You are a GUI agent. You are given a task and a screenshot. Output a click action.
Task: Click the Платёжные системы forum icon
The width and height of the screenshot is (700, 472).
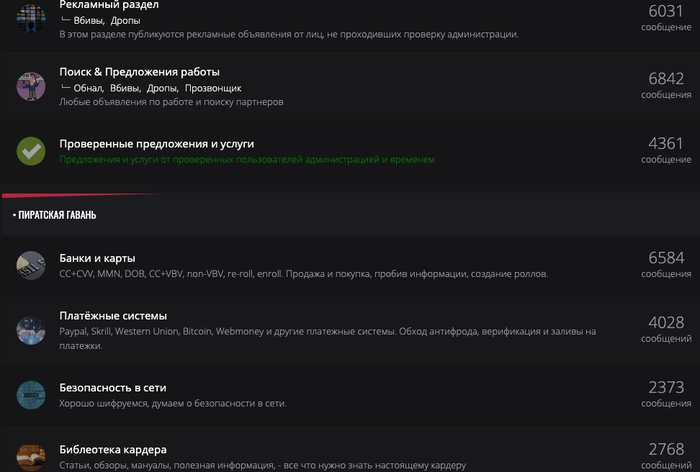(31, 329)
